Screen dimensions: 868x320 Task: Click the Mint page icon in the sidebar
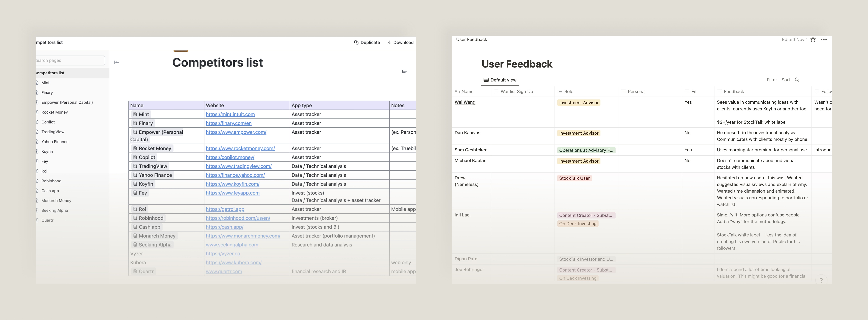pyautogui.click(x=37, y=82)
